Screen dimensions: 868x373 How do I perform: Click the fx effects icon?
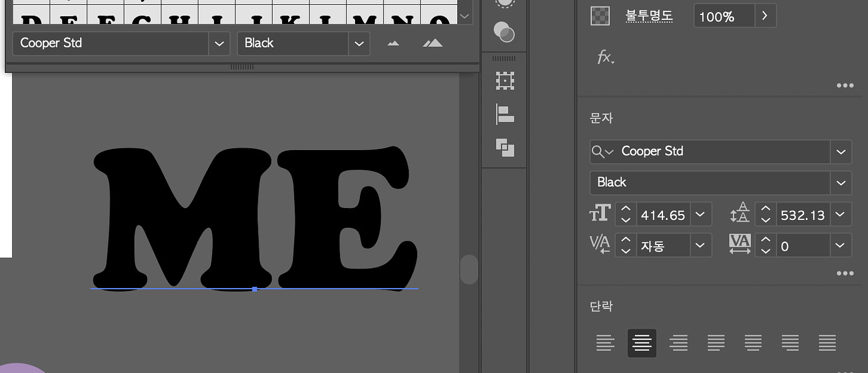coord(605,58)
